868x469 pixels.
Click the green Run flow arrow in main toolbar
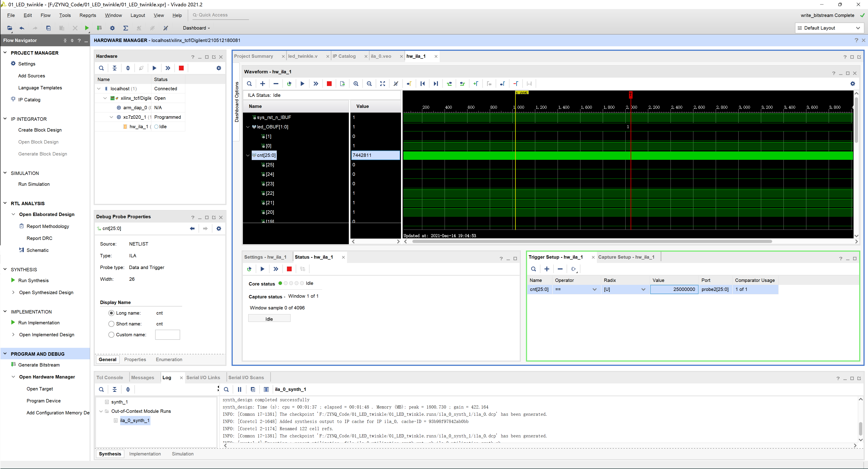point(87,28)
